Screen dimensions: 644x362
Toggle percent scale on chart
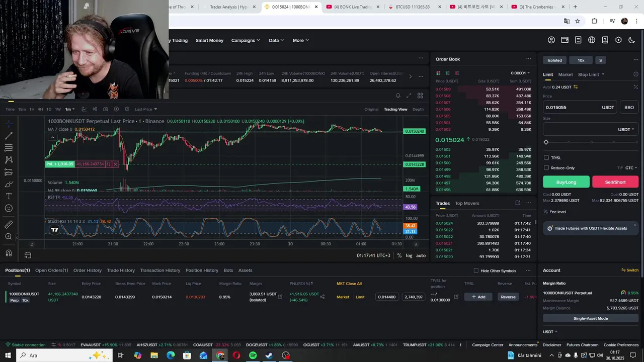pyautogui.click(x=399, y=255)
